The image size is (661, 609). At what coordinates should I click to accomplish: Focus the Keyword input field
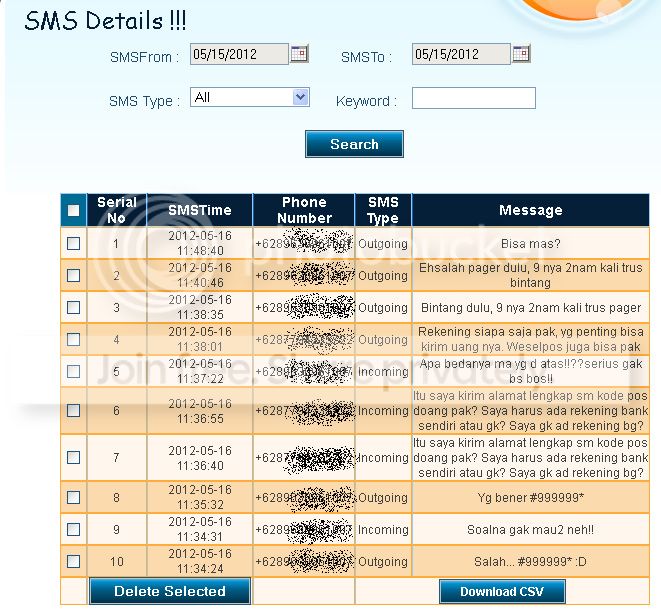[x=473, y=98]
